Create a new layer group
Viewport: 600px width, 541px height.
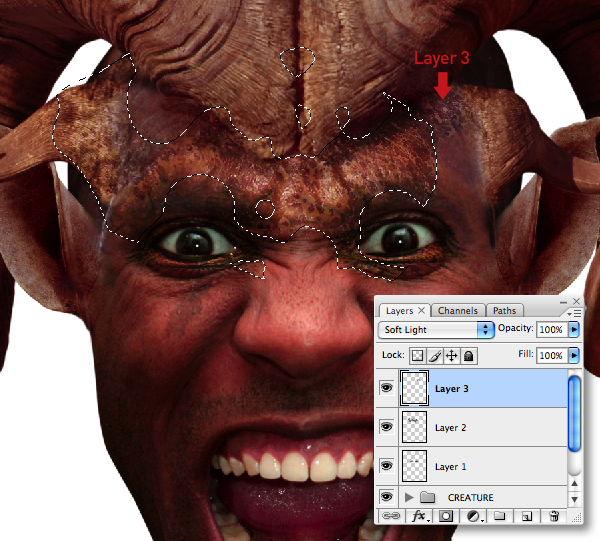499,516
